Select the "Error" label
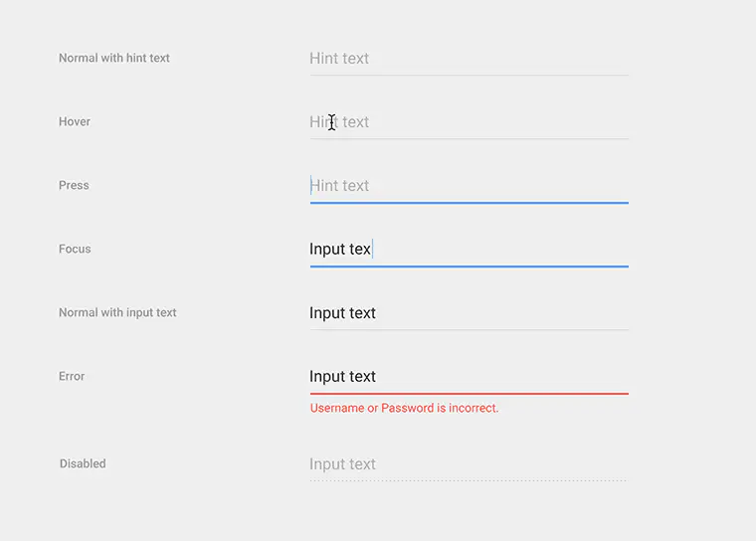Image resolution: width=756 pixels, height=541 pixels. (72, 377)
